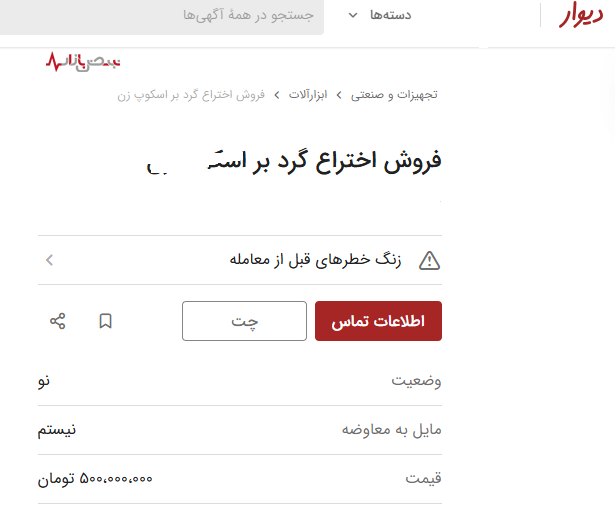Open breadcrumb link ابزارآلات
This screenshot has width=615, height=525.
pyautogui.click(x=308, y=95)
